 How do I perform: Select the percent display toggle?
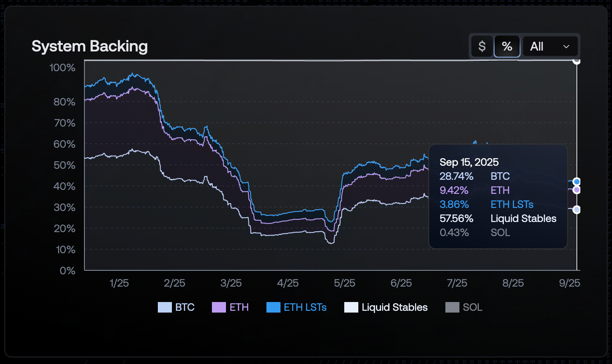(x=507, y=46)
